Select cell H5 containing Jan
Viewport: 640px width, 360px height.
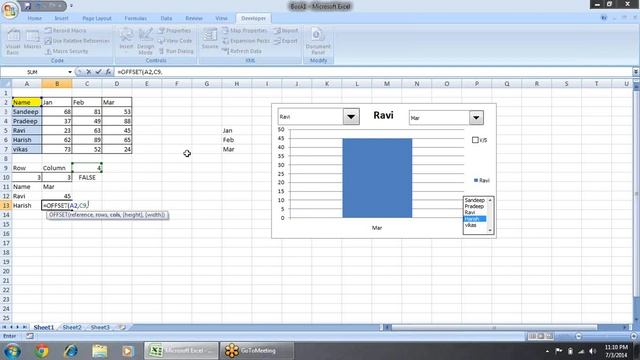pyautogui.click(x=236, y=131)
